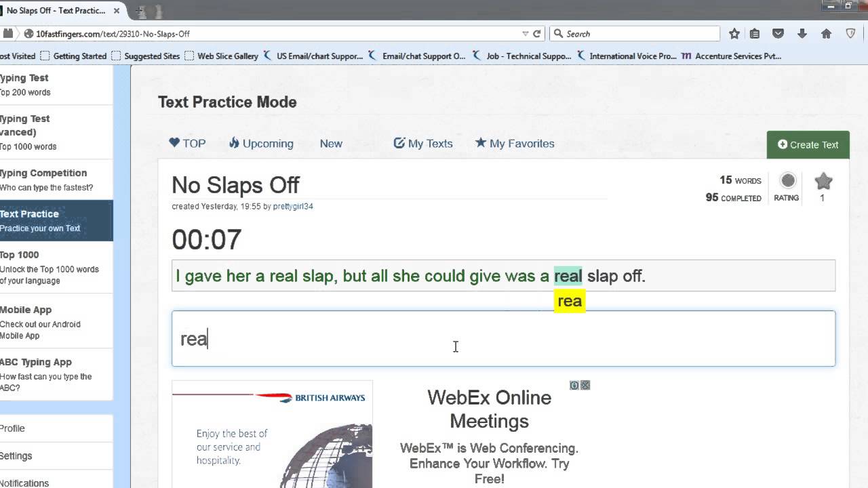Click the AdChoices info icon on ad
The width and height of the screenshot is (868, 488).
[x=574, y=385]
